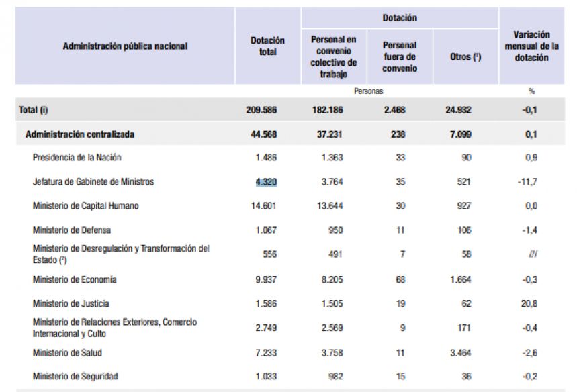Select the Total (i) row label

pyautogui.click(x=33, y=110)
